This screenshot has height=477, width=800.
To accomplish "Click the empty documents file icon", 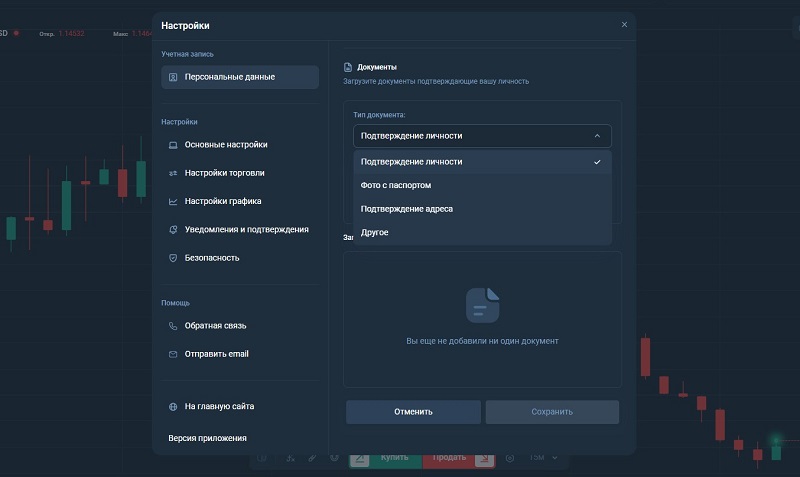I will pos(482,305).
